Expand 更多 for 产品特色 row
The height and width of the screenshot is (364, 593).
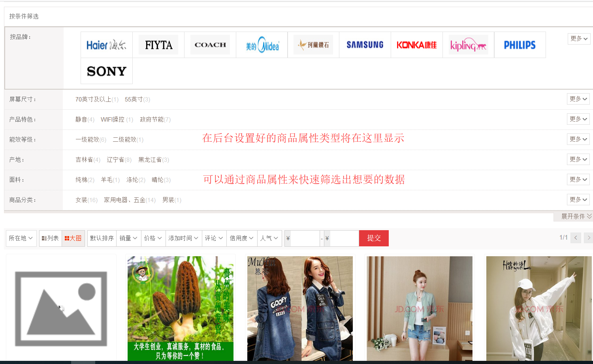pyautogui.click(x=578, y=119)
